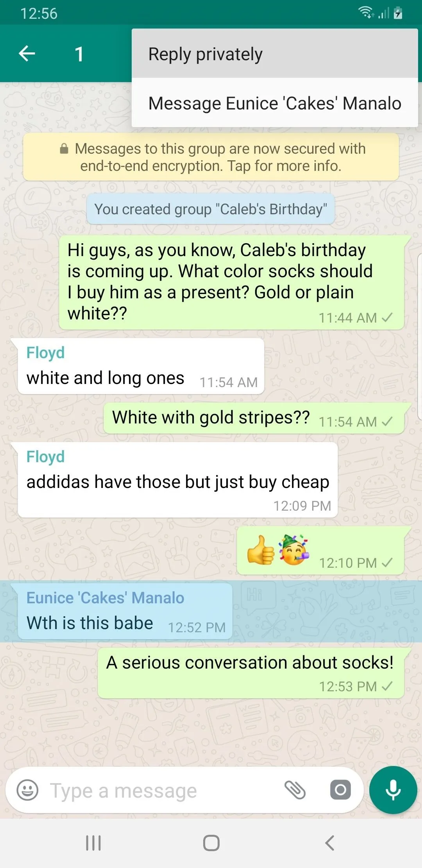Tap highlighted 'Wth is this babe' message
The height and width of the screenshot is (868, 422).
point(125,611)
